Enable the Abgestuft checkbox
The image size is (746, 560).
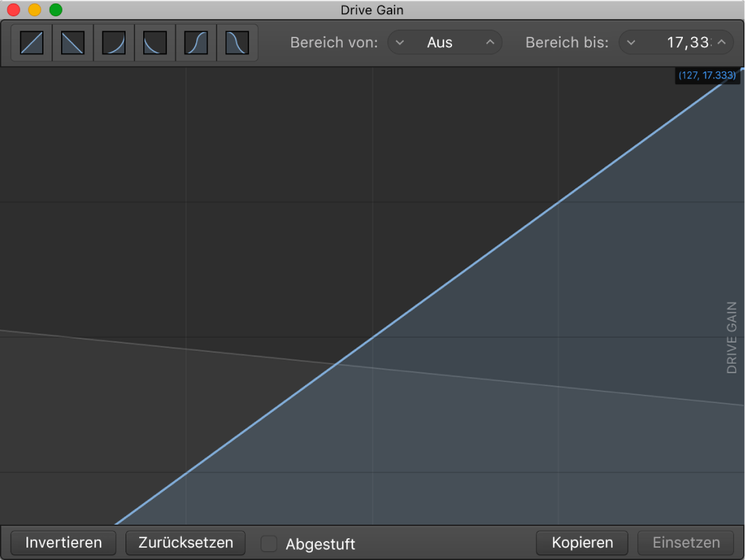click(269, 544)
